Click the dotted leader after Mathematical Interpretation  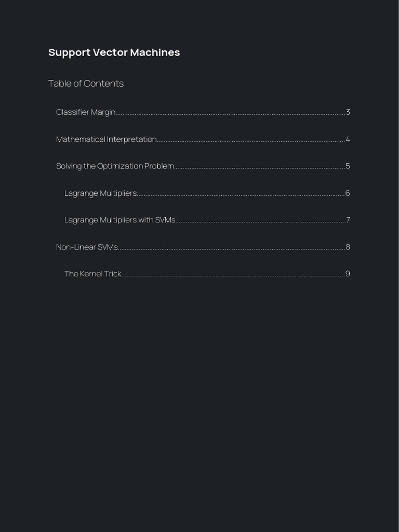click(x=250, y=140)
